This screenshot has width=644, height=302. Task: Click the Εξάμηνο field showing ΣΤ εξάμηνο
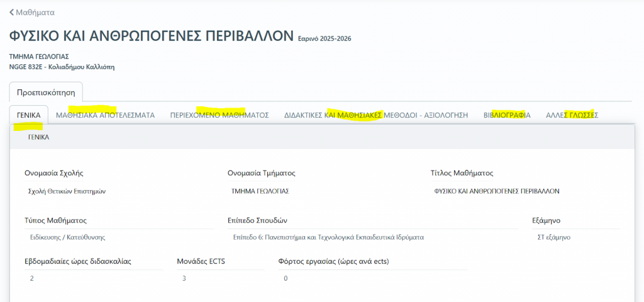tap(553, 238)
